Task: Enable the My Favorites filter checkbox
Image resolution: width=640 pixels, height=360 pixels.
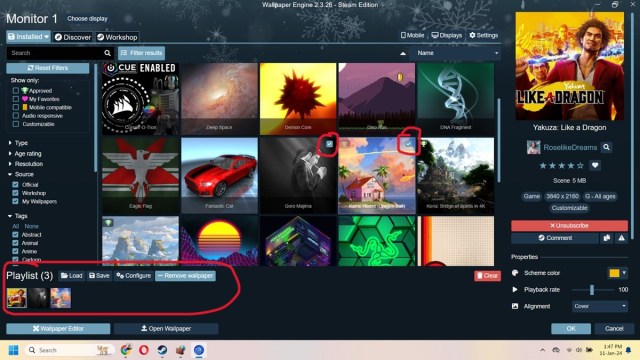Action: click(16, 99)
